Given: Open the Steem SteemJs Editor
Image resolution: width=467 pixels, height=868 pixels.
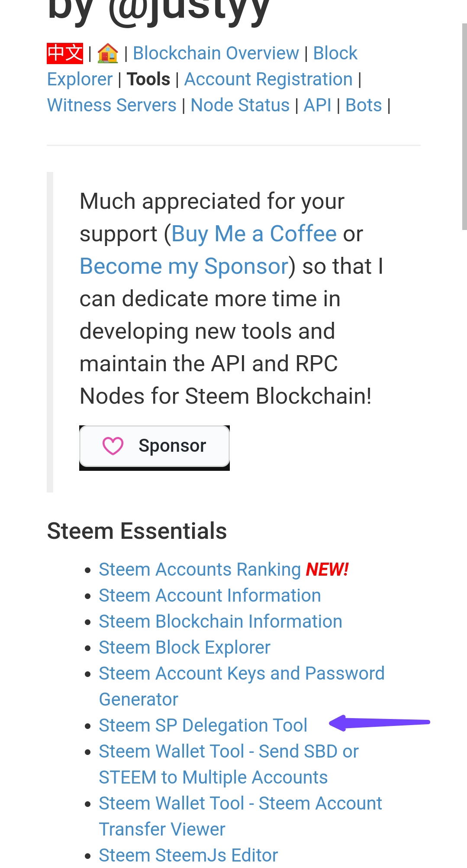Looking at the screenshot, I should 188,855.
